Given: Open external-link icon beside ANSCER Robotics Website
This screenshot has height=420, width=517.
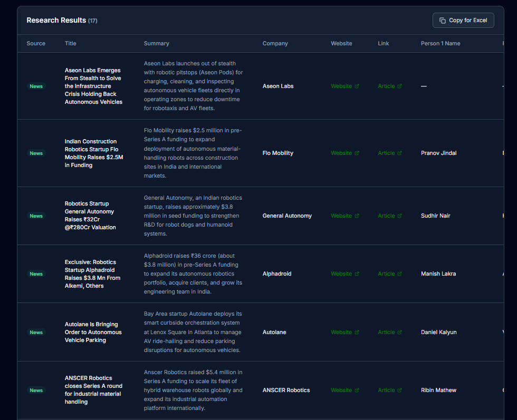Looking at the screenshot, I should (x=357, y=390).
